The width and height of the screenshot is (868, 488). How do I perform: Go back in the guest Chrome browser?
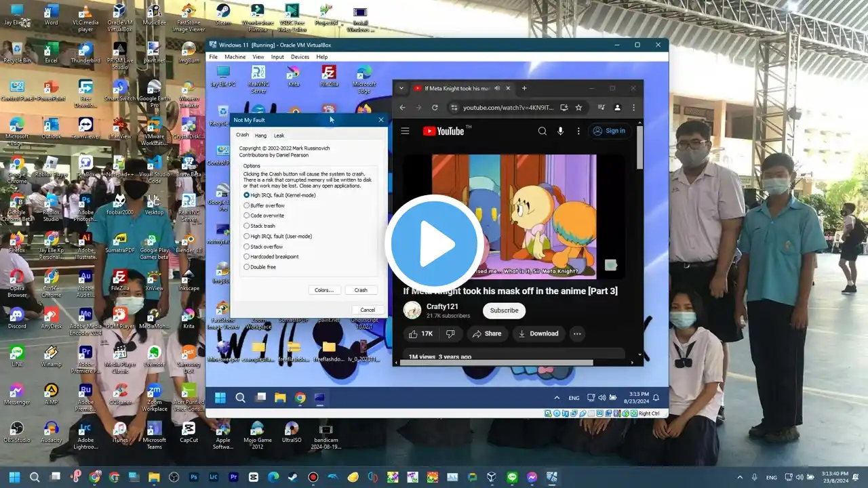coord(402,107)
